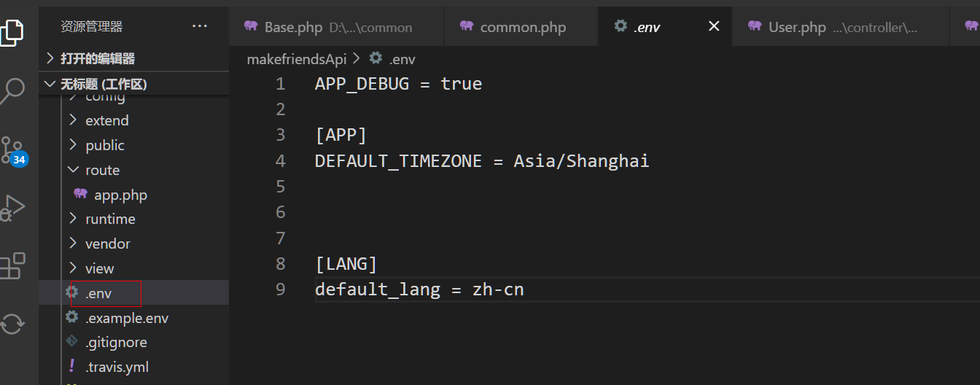Switch to the User.php tab

point(797,28)
